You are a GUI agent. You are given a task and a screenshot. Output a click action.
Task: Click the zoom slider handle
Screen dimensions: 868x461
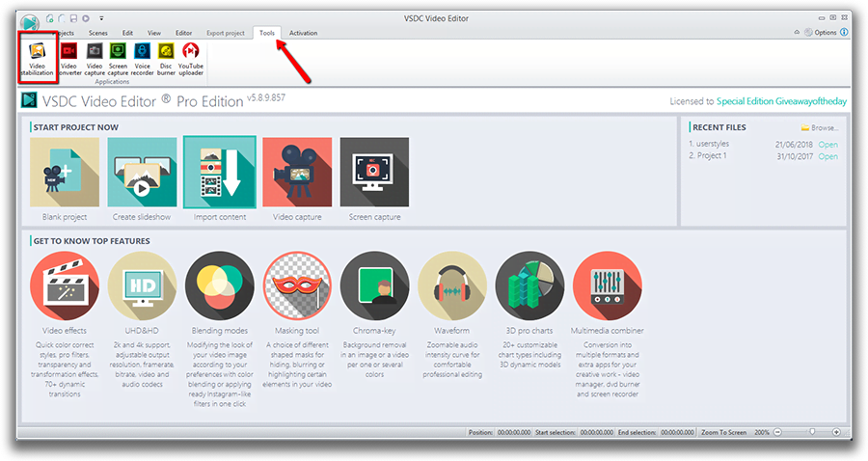pyautogui.click(x=812, y=432)
